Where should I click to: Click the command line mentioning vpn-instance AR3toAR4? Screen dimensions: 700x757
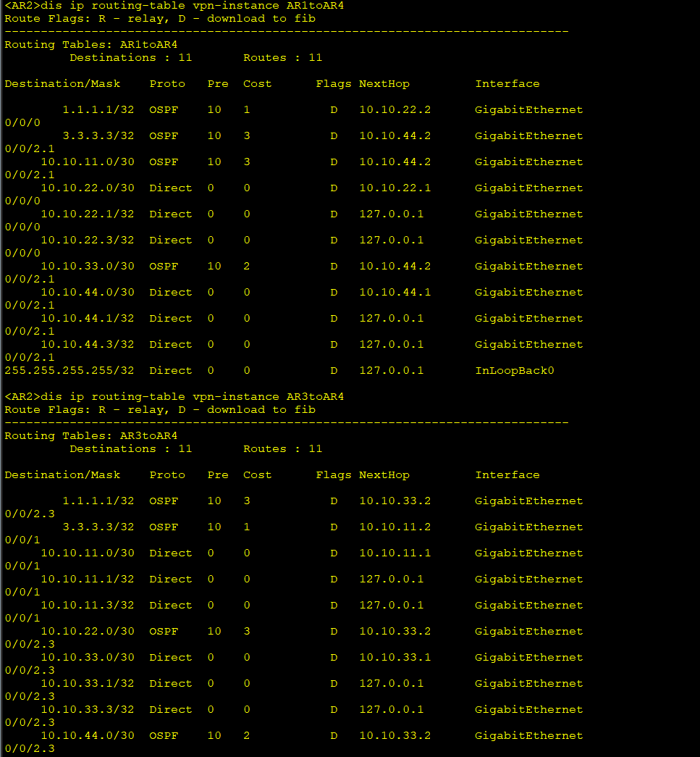click(x=174, y=397)
